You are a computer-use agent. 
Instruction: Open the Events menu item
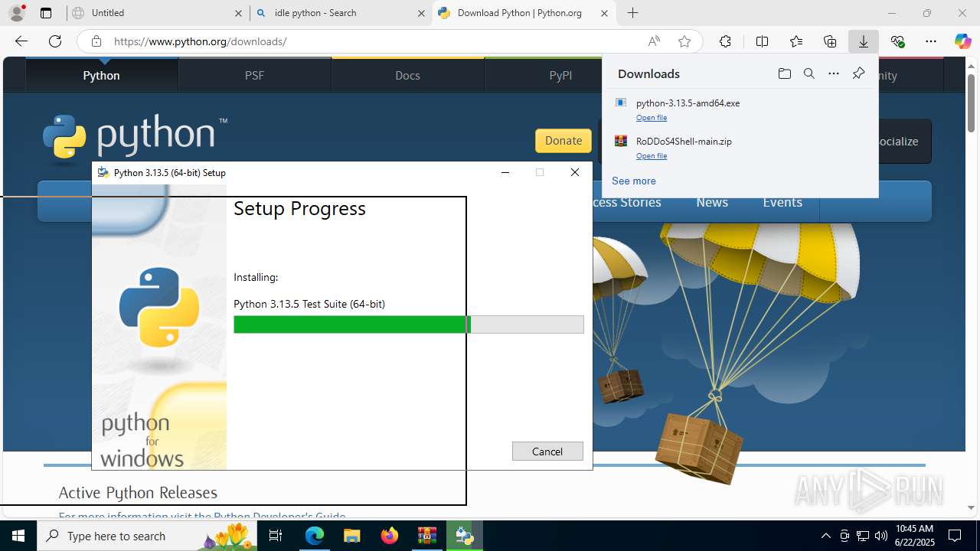point(782,202)
